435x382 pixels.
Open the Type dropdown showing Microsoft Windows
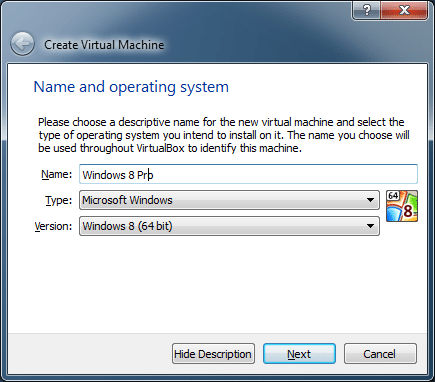[229, 200]
